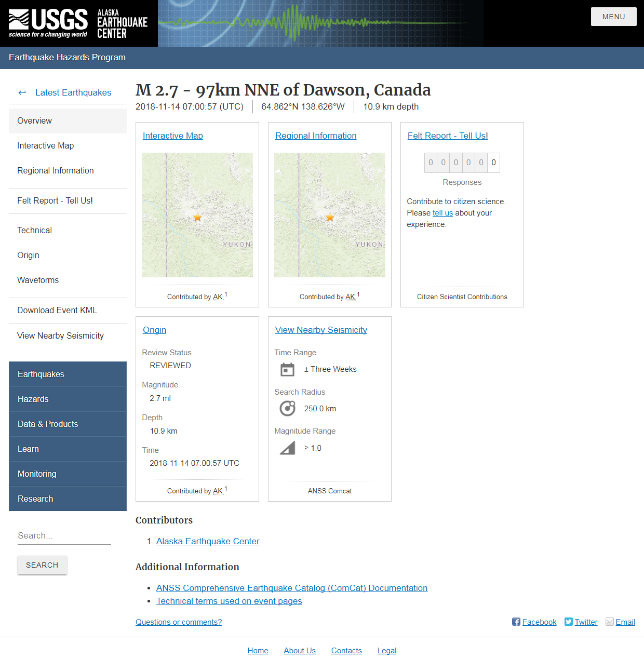
Task: Click the Magnitude Range triangle icon
Action: (287, 448)
